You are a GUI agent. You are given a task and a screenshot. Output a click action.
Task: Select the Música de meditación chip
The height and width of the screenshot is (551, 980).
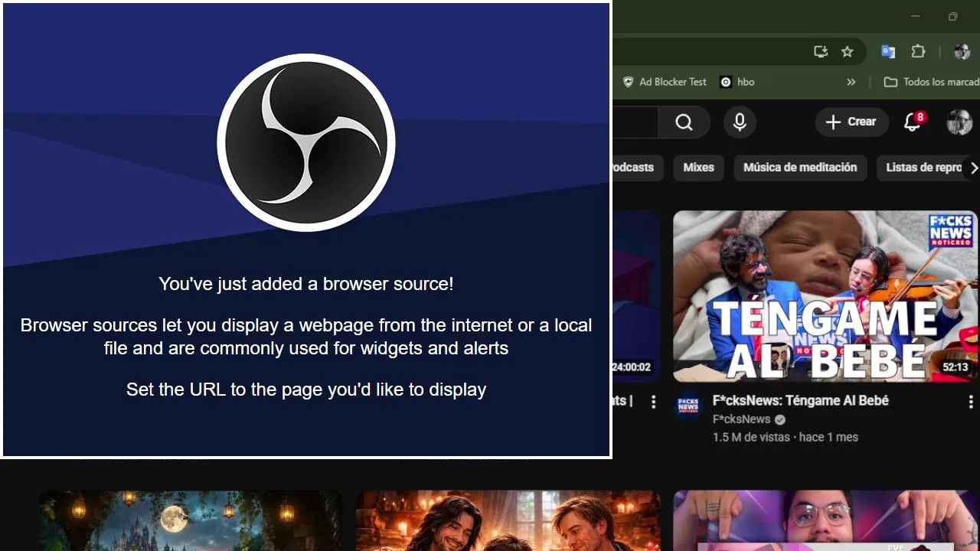tap(800, 168)
